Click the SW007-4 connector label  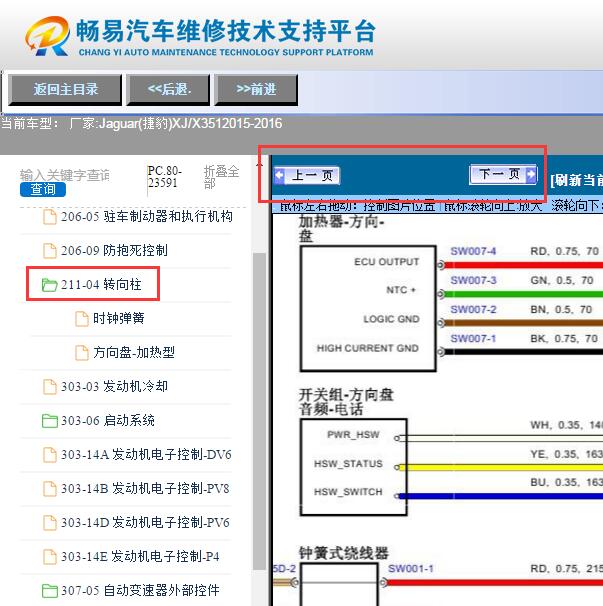(x=473, y=251)
